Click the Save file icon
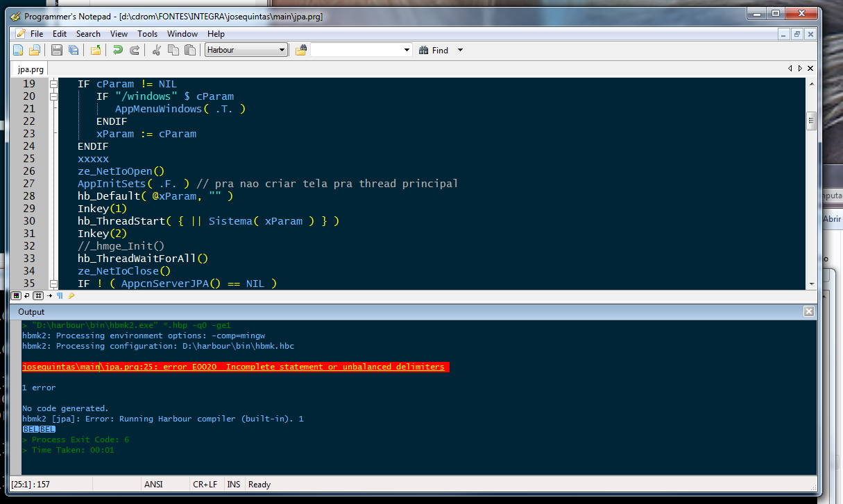The height and width of the screenshot is (504, 843). (x=57, y=50)
